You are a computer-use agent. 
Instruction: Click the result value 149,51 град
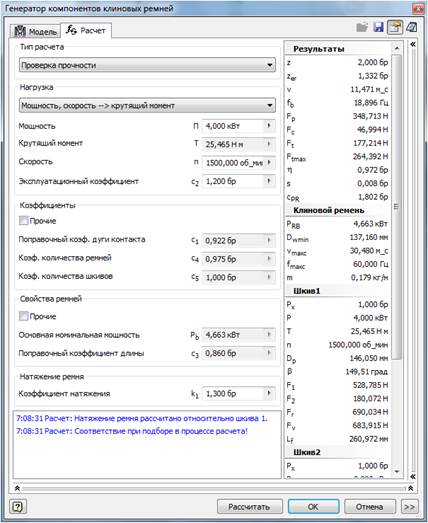[x=367, y=372]
